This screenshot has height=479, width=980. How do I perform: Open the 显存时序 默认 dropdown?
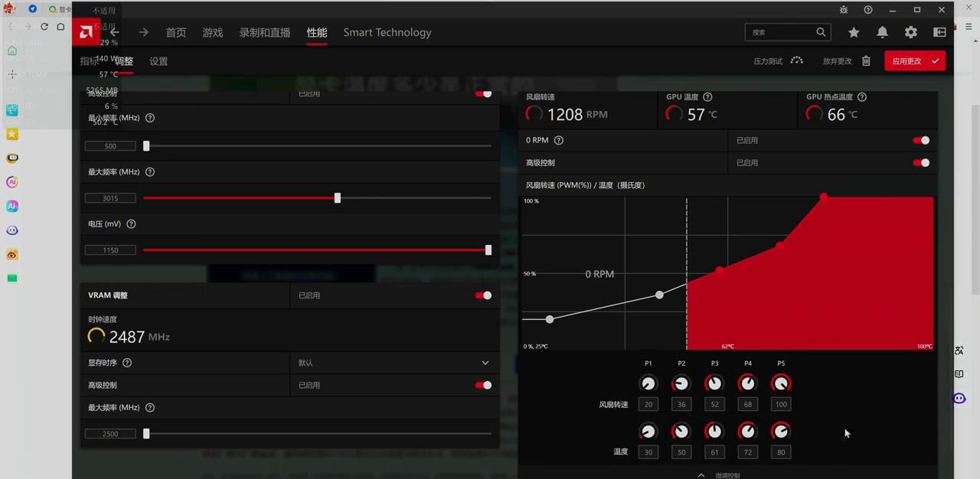coord(394,363)
